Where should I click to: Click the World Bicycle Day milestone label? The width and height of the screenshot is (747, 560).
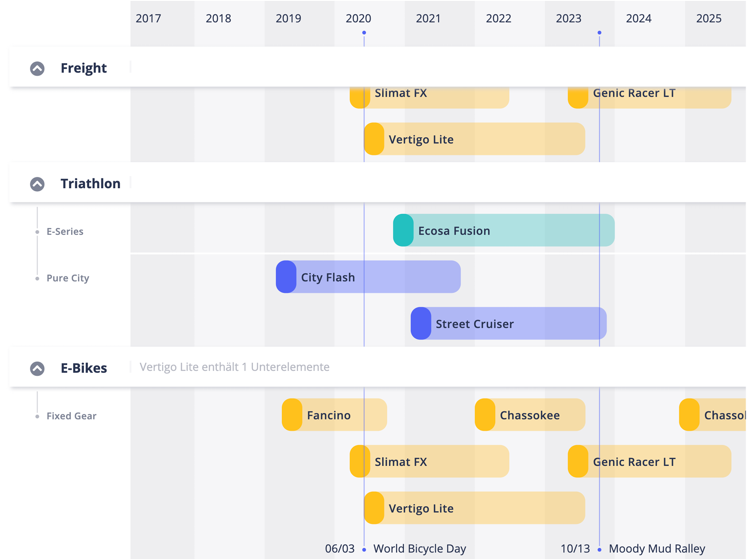[419, 549]
